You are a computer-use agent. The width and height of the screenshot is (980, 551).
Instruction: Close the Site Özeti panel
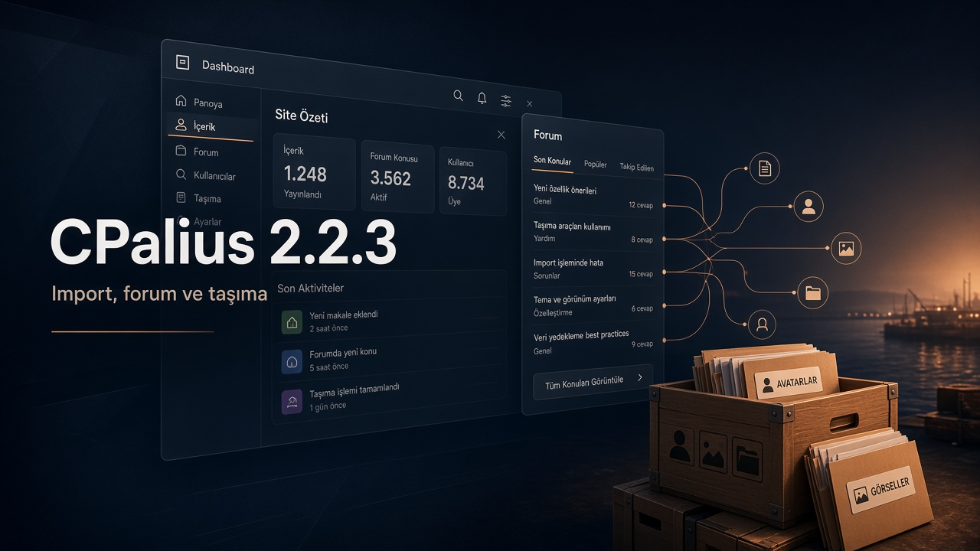point(501,135)
